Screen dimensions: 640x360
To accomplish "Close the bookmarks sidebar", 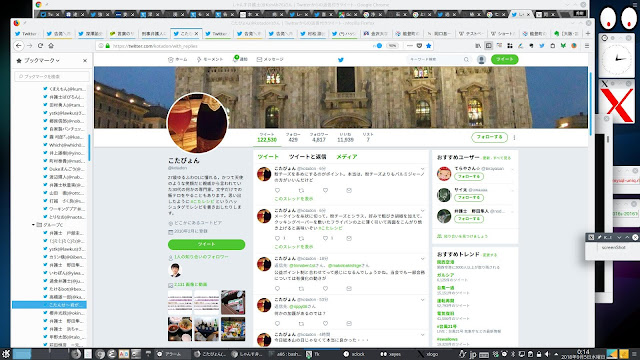I will click(85, 60).
